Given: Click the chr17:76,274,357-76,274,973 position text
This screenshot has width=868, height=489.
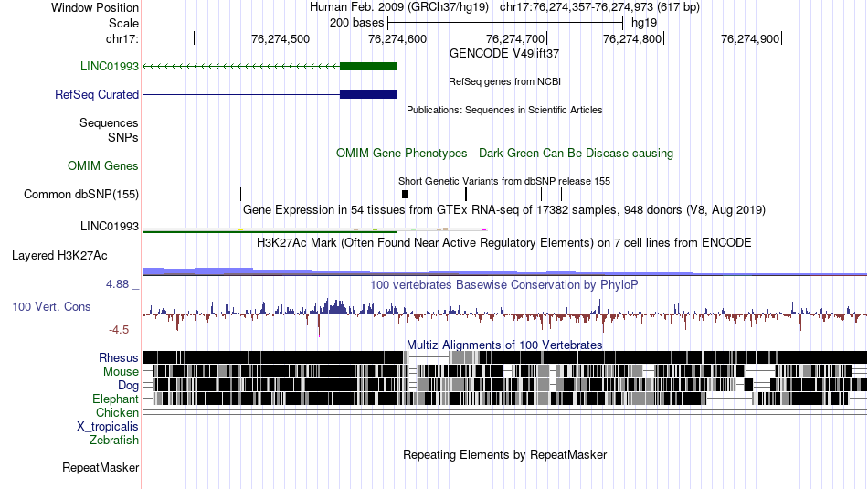Looking at the screenshot, I should point(599,7).
